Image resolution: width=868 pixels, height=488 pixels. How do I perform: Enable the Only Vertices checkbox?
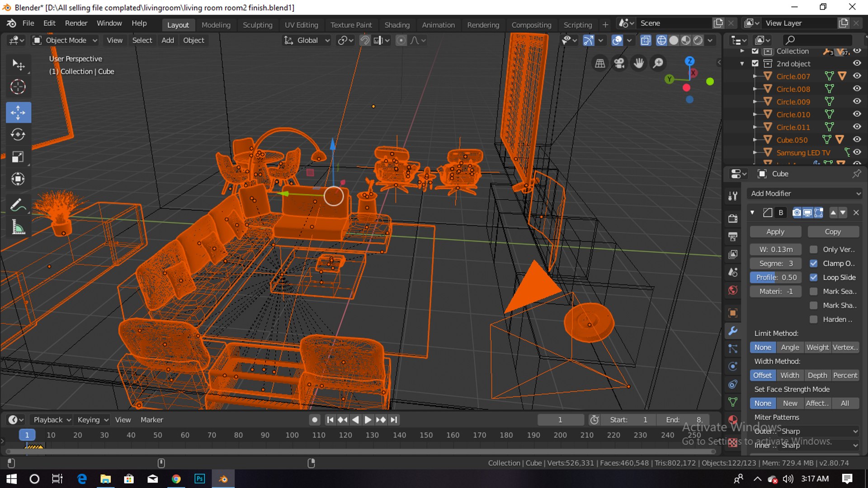click(x=814, y=249)
